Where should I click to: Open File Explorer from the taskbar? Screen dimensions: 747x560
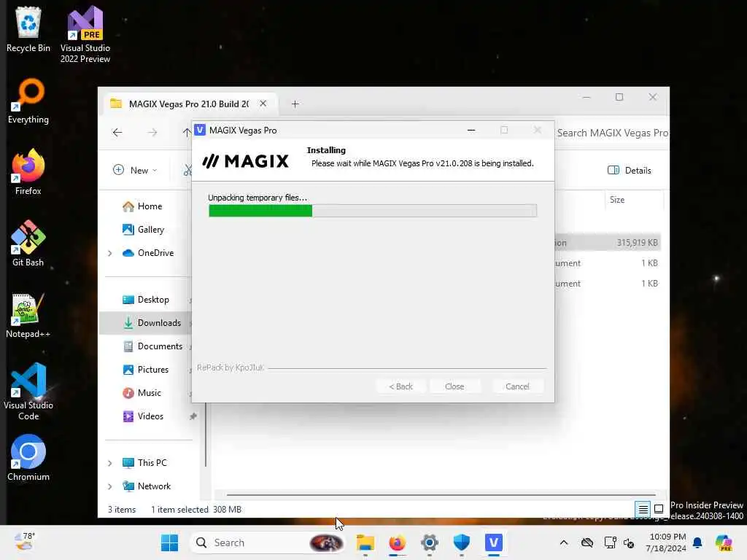coord(365,542)
